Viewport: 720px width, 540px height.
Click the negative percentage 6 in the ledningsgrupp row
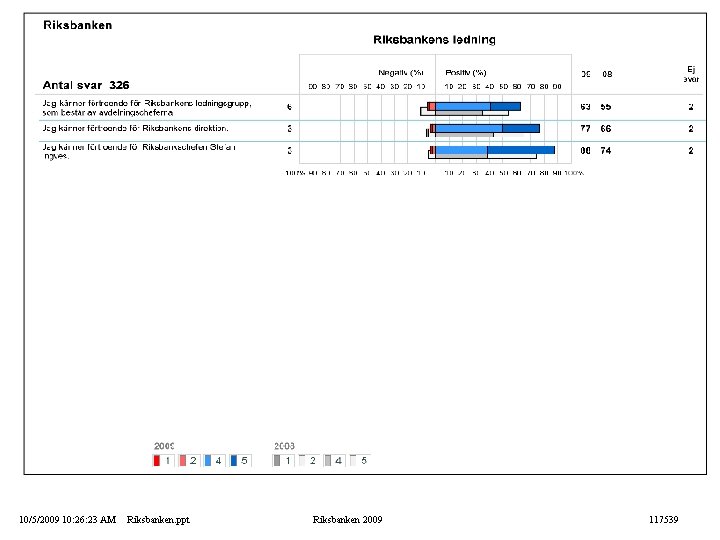click(289, 107)
